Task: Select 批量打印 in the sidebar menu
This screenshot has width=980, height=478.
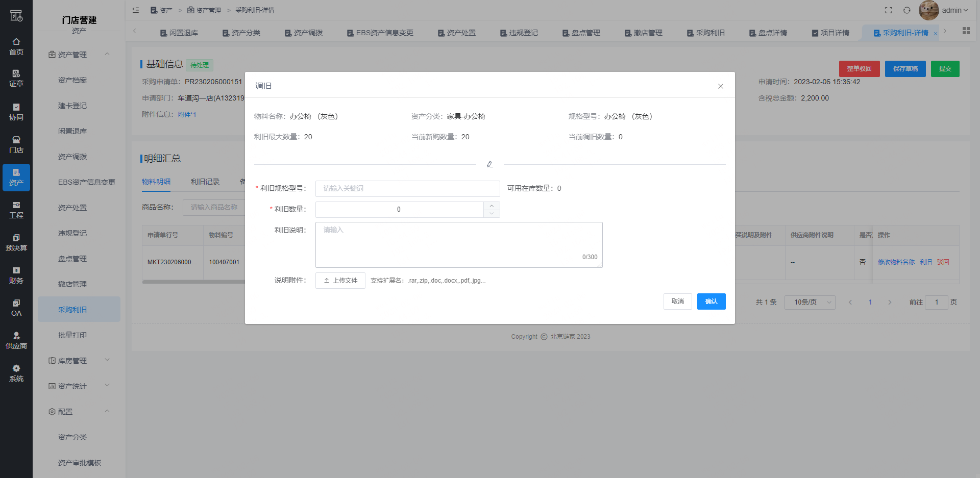Action: [72, 335]
